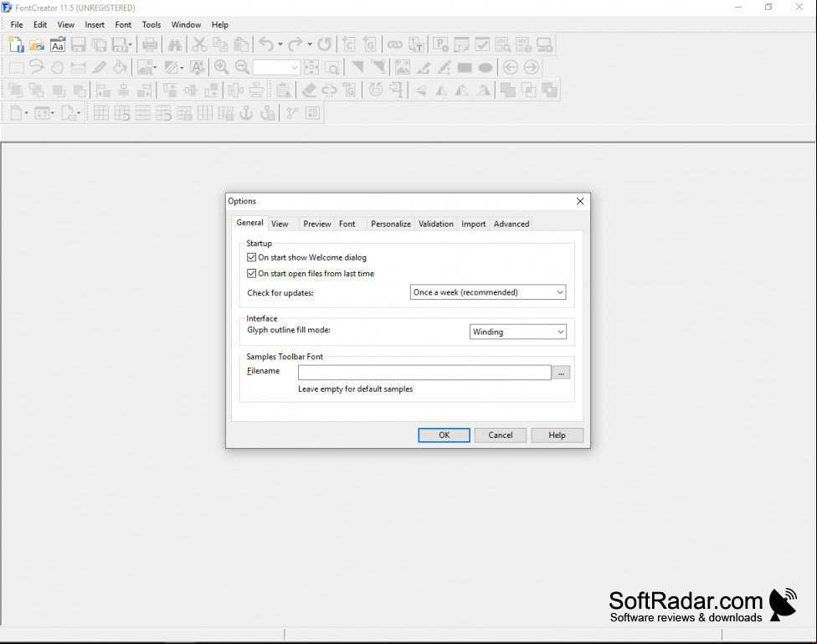Switch to the Import tab

474,224
